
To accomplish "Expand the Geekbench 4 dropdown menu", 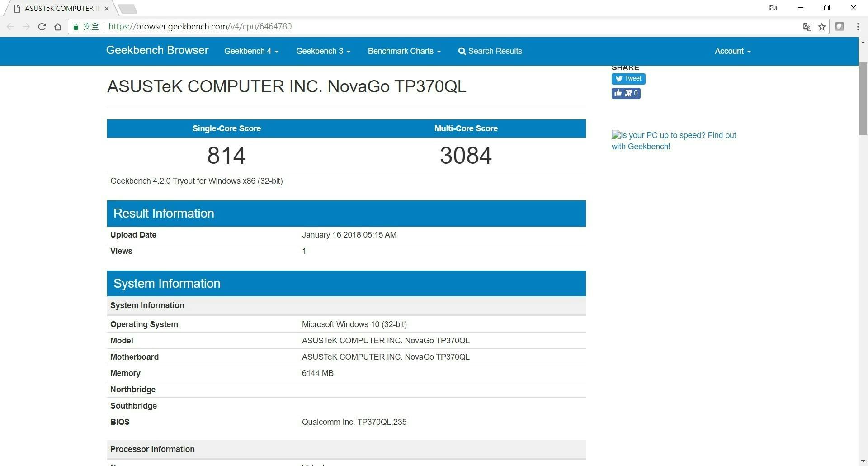I will click(251, 51).
